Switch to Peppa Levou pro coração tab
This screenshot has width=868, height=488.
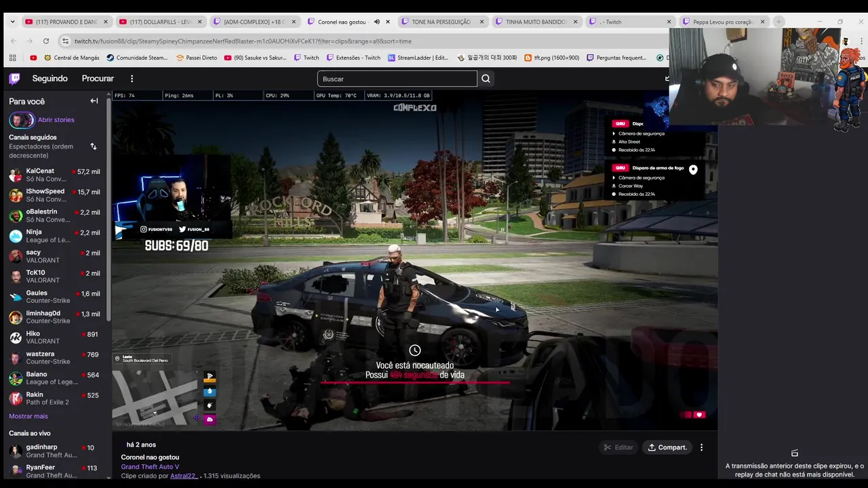(x=723, y=22)
